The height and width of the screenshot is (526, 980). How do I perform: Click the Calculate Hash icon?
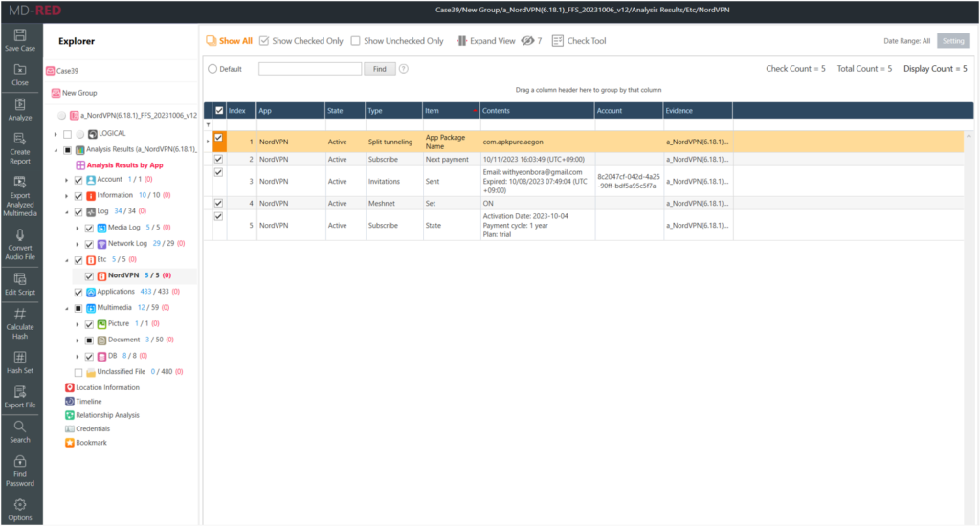click(20, 315)
